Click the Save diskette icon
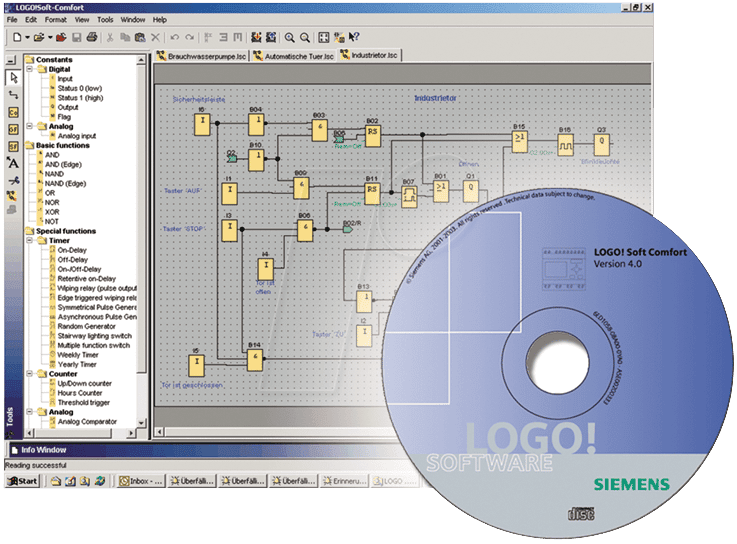 [75, 37]
